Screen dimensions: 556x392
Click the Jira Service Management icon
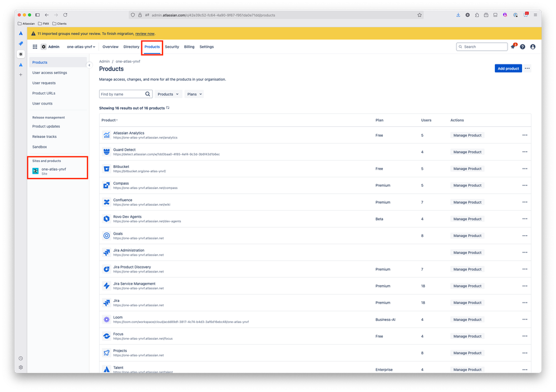[x=106, y=286]
